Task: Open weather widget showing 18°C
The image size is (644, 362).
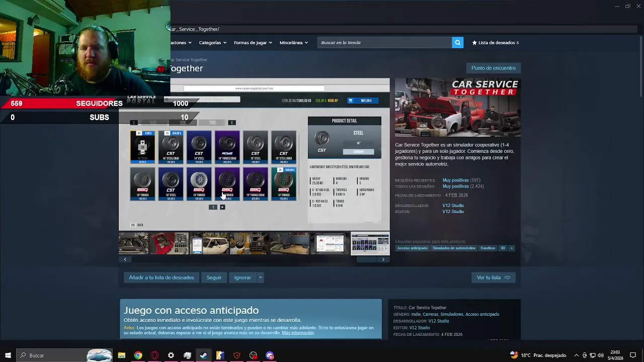Action: [x=538, y=355]
